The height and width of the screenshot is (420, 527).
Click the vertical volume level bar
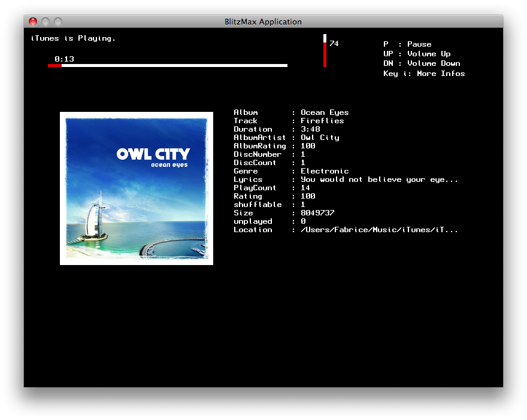[x=325, y=51]
